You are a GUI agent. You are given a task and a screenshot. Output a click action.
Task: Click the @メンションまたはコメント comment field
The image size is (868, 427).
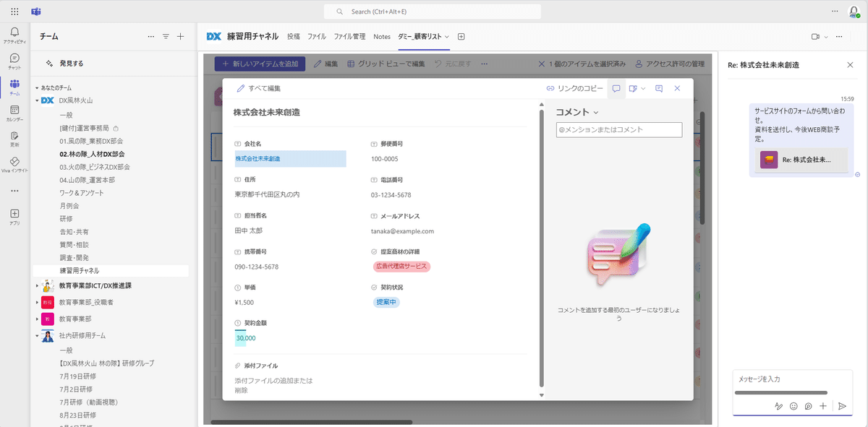(x=618, y=130)
